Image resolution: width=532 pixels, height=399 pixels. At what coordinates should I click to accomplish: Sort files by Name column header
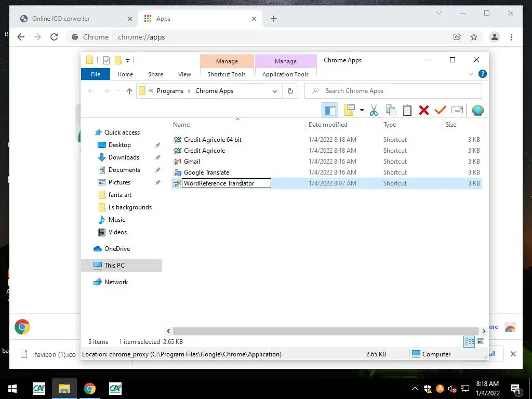(x=181, y=125)
